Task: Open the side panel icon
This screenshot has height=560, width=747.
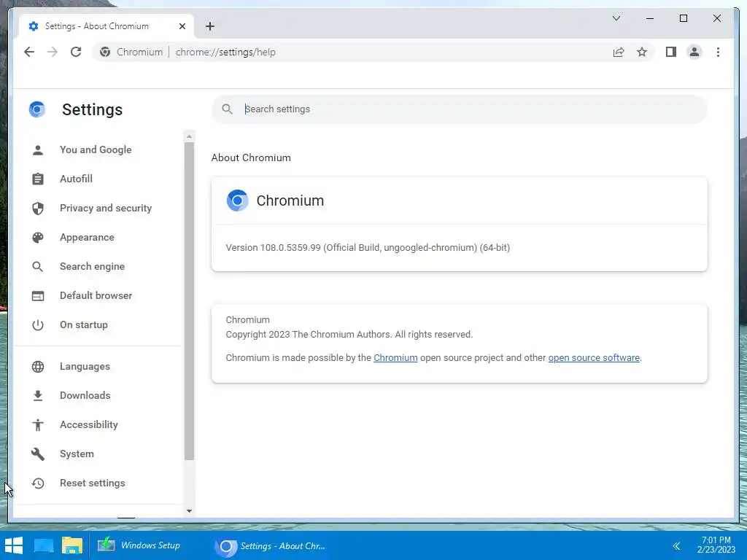Action: pyautogui.click(x=671, y=52)
